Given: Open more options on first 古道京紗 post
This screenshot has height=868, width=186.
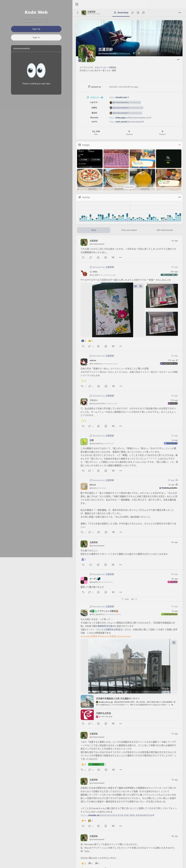Looking at the screenshot, I should pos(121,258).
